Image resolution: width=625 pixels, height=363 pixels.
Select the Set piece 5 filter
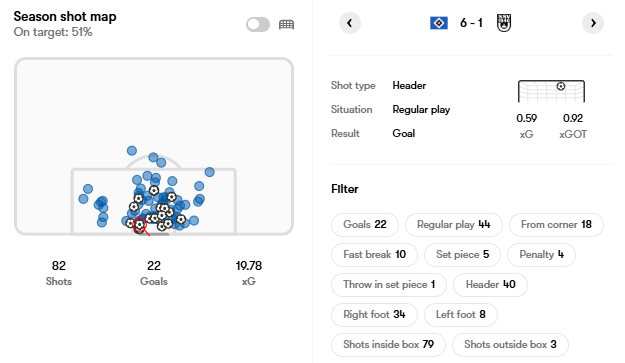[x=462, y=255]
